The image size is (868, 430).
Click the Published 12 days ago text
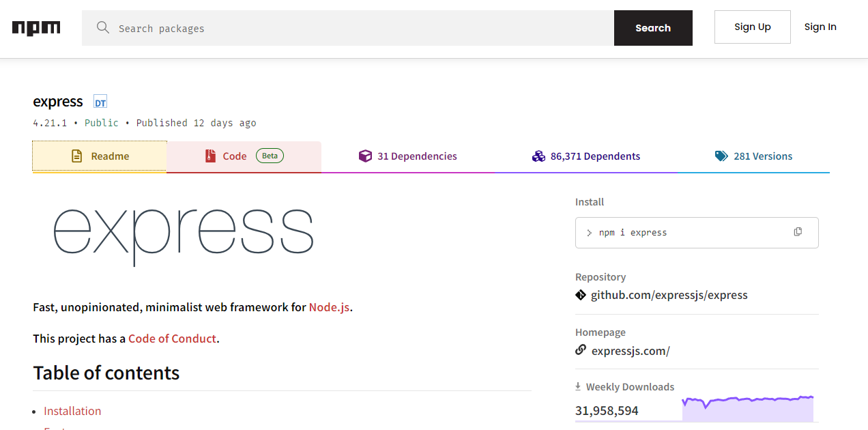(196, 123)
